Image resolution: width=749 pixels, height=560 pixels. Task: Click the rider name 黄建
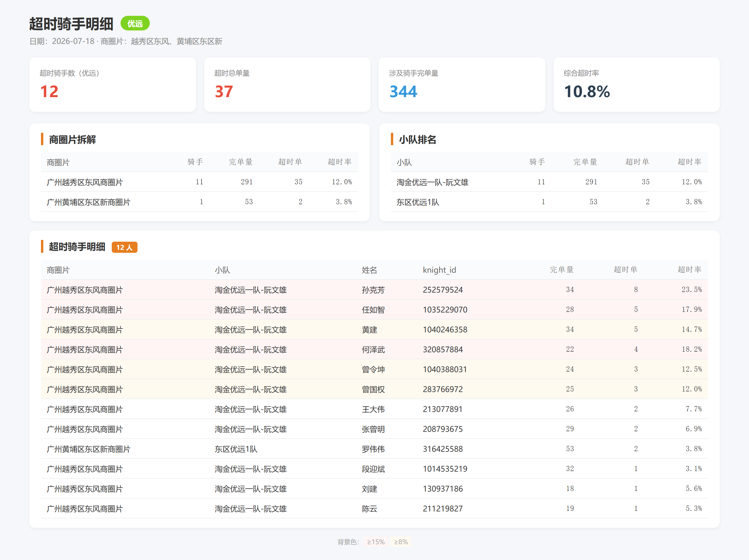point(370,330)
